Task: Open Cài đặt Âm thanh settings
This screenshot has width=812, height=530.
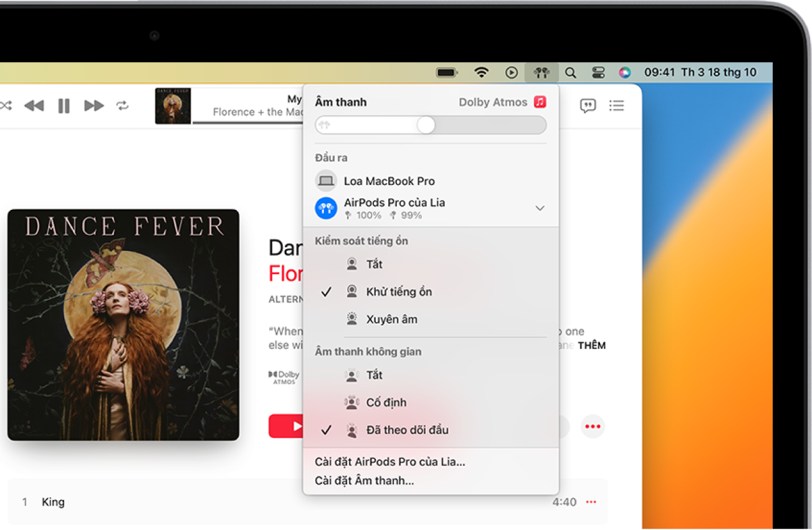Action: (x=365, y=480)
